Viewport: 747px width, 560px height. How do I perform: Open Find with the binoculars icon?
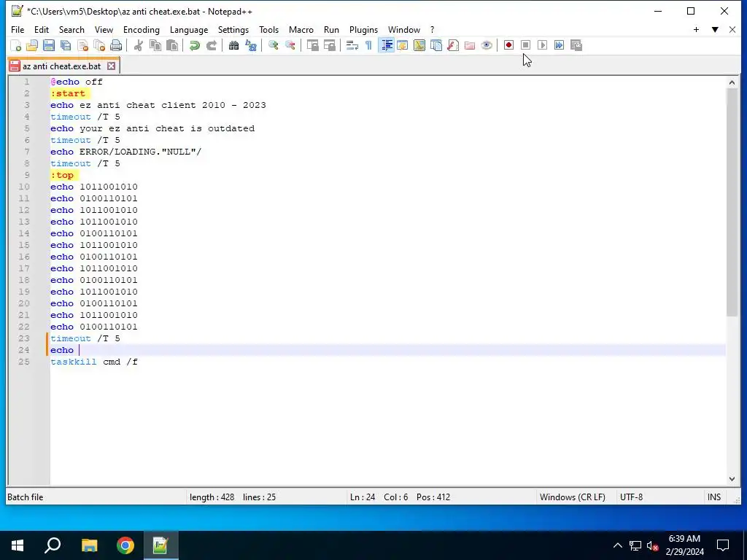click(x=233, y=45)
